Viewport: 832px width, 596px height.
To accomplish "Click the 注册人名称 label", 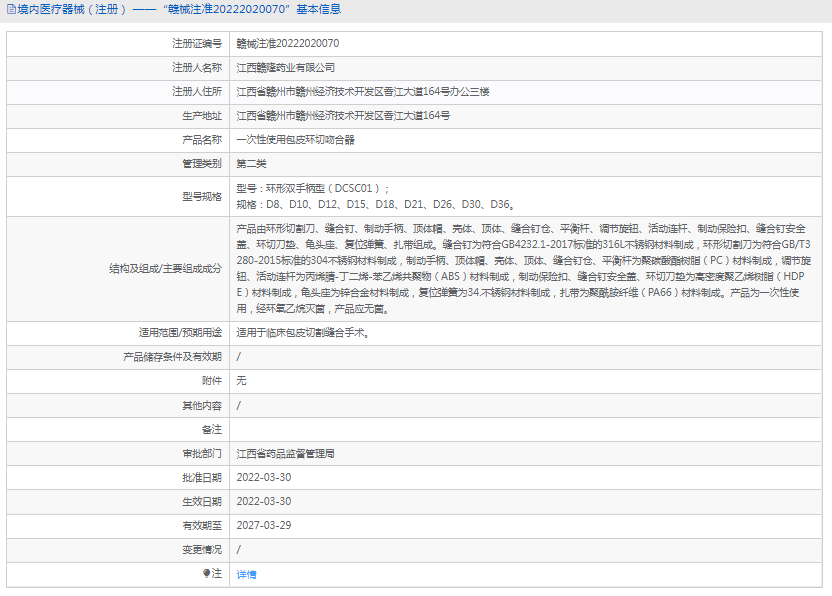I will [x=197, y=67].
